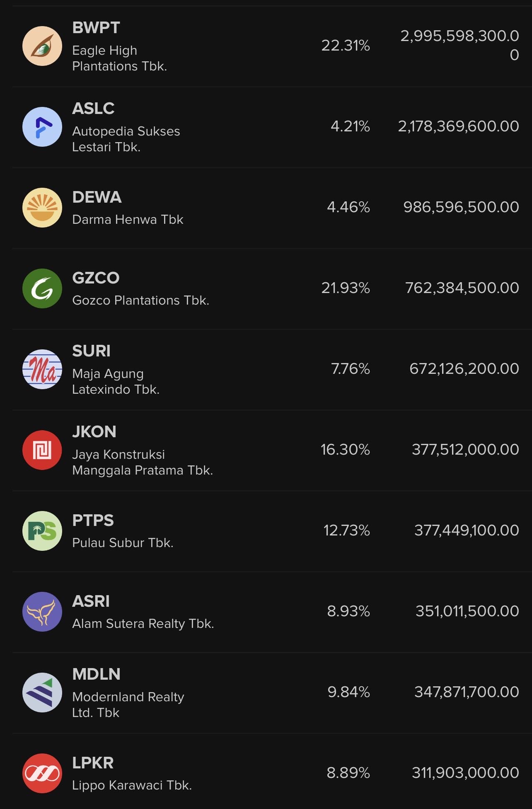Select the Darma Henwa Tbk name
Screen dimensions: 532x809
tap(128, 219)
